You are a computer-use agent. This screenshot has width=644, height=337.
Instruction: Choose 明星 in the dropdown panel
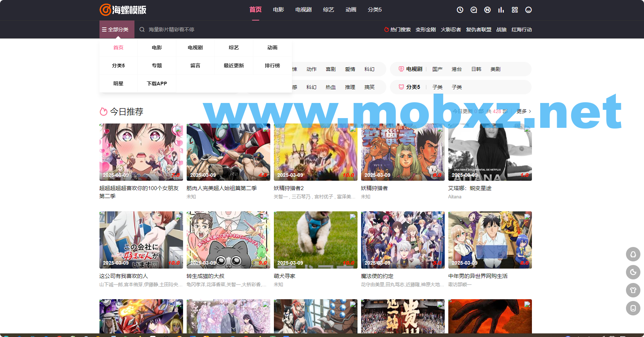point(118,84)
